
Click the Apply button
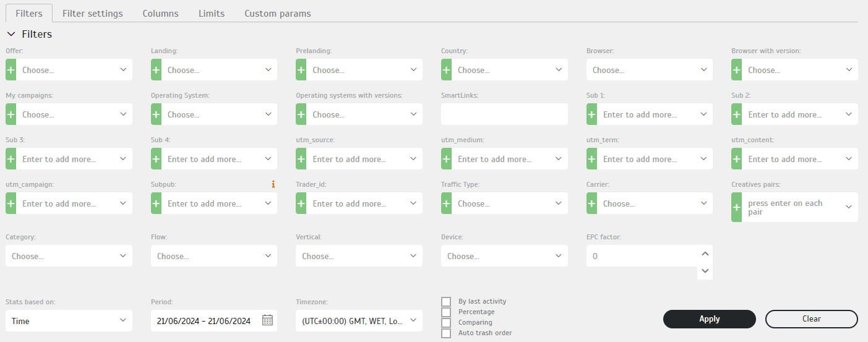(x=710, y=319)
